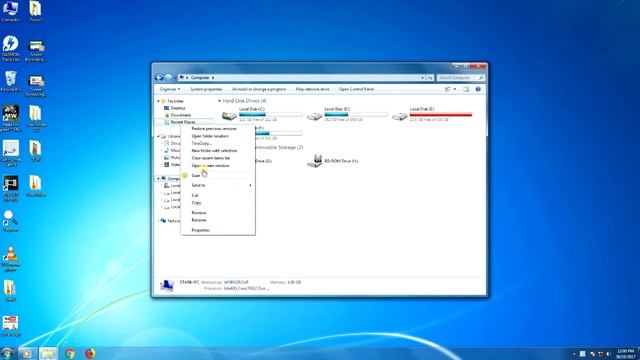Choose Rename from context menu

[x=218, y=220]
